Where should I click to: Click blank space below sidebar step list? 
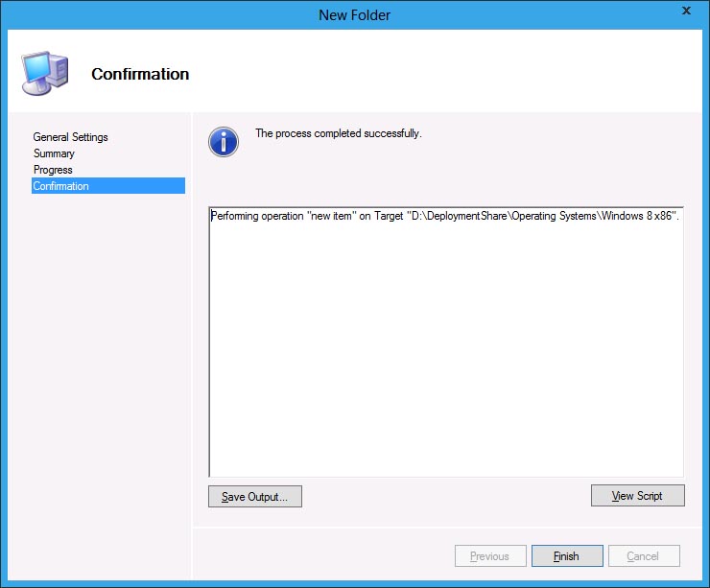[96, 384]
